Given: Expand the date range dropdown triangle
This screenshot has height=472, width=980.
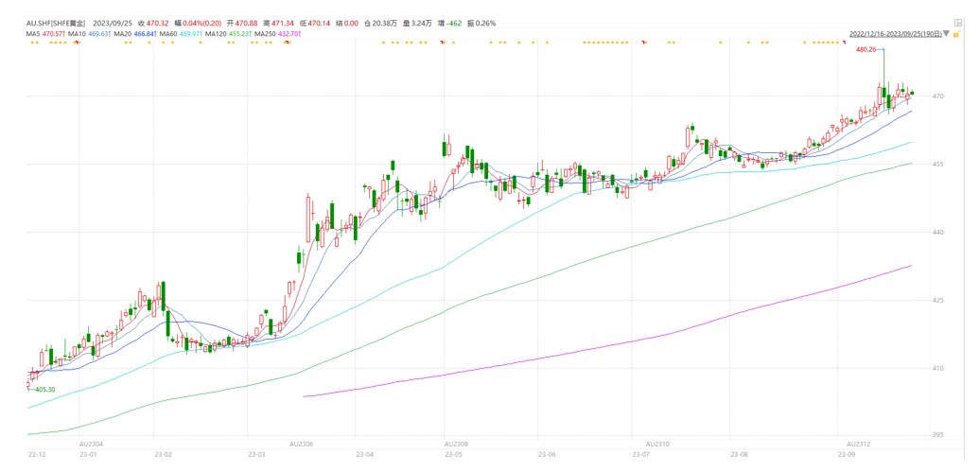Looking at the screenshot, I should pos(946,33).
